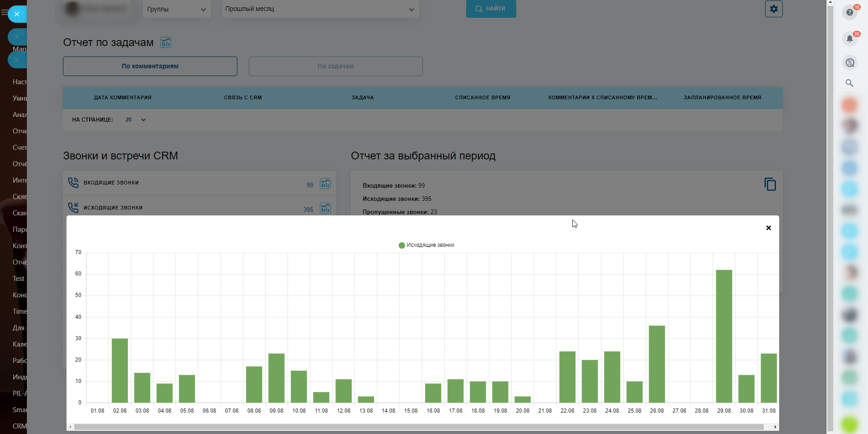This screenshot has height=434, width=868.
Task: Open the notifications bell
Action: pyautogui.click(x=849, y=39)
